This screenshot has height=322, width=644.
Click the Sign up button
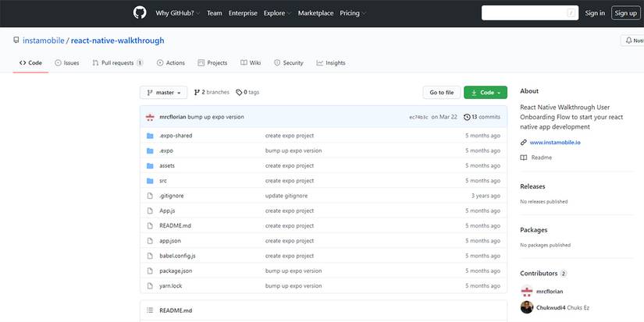click(625, 13)
